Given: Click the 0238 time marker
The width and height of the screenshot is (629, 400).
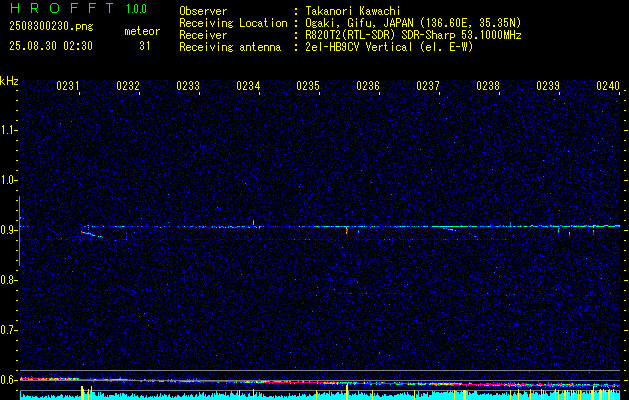Looking at the screenshot, I should pos(488,86).
